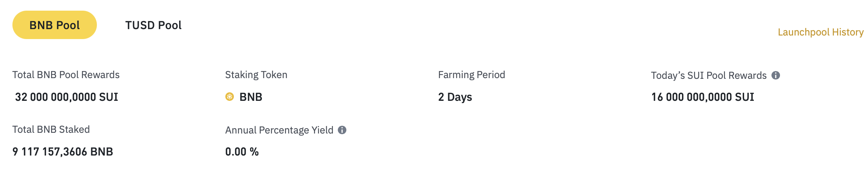
Task: Click the BNB staking token name
Action: (251, 97)
